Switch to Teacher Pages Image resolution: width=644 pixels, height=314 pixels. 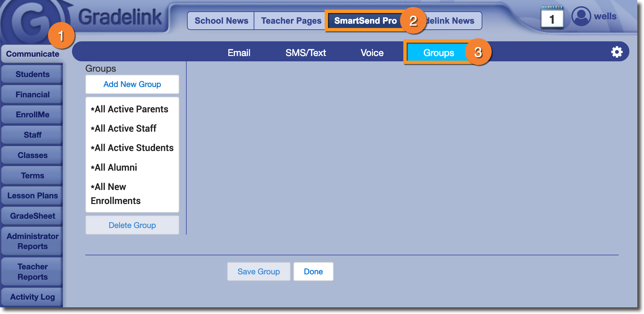click(x=291, y=21)
